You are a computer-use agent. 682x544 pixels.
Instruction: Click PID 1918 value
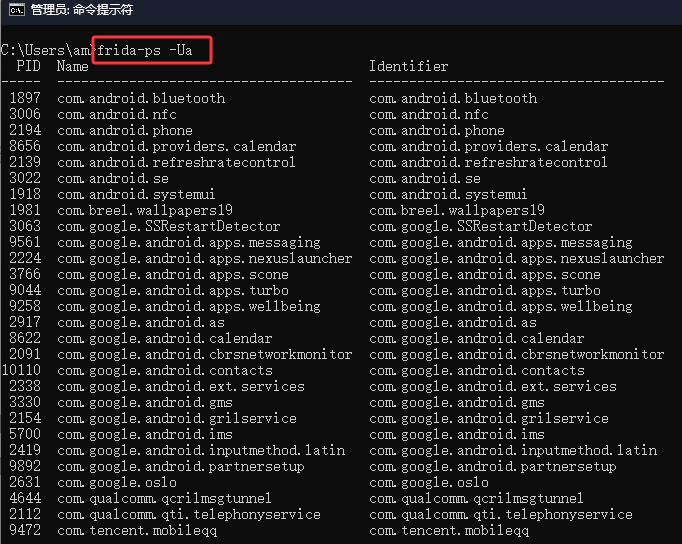tap(25, 194)
